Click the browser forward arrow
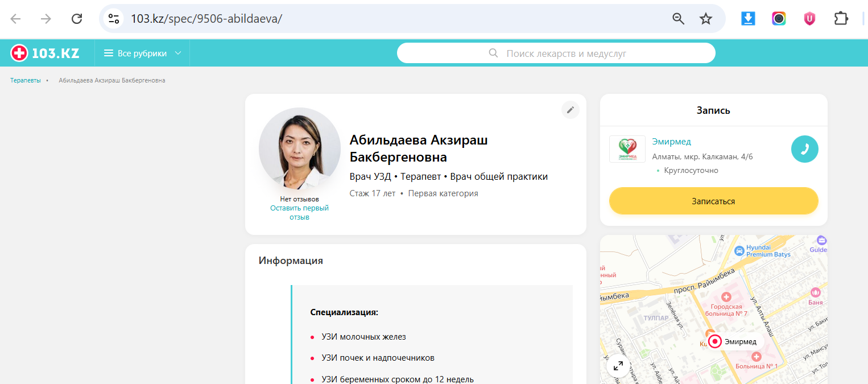This screenshot has width=868, height=384. (x=46, y=19)
